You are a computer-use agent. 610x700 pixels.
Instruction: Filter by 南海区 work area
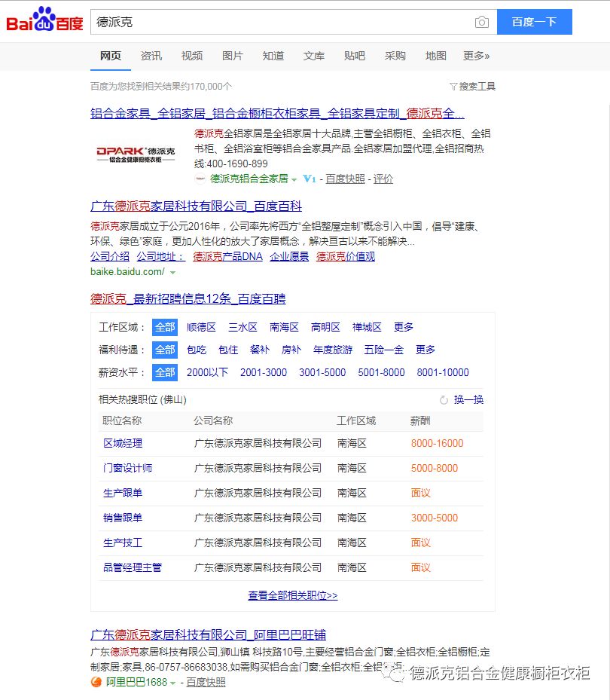pos(284,327)
